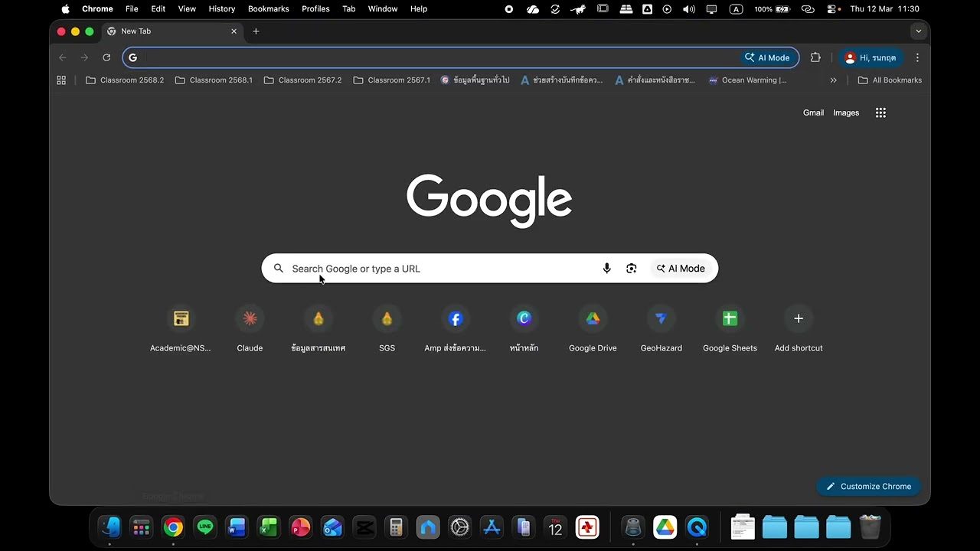980x551 pixels.
Task: Click Customize Chrome button
Action: (868, 487)
